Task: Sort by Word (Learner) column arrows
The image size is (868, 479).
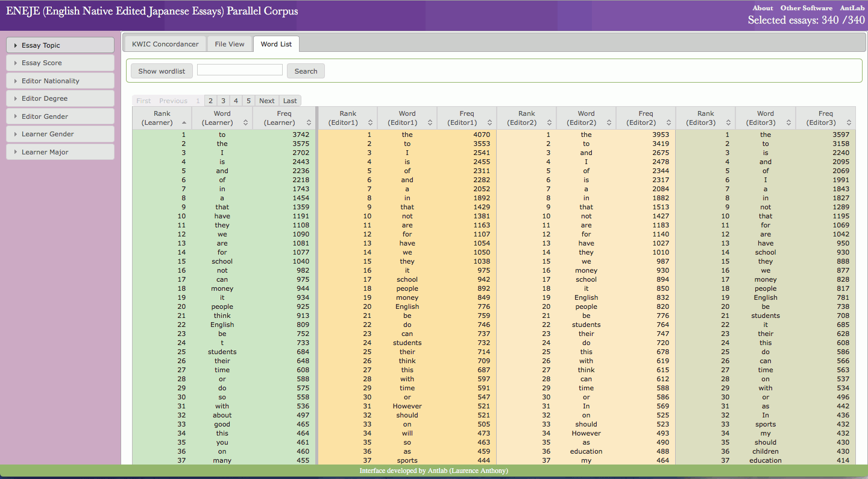Action: coord(245,122)
